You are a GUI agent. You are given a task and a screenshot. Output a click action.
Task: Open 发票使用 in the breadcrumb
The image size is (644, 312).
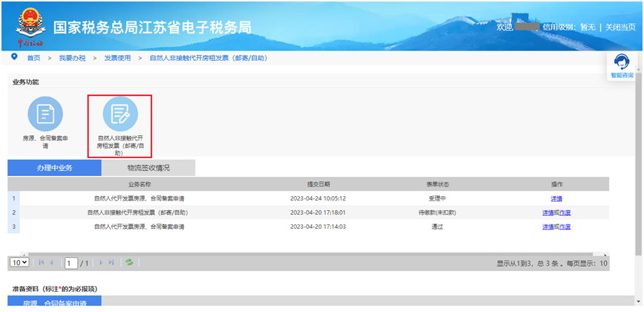click(117, 58)
